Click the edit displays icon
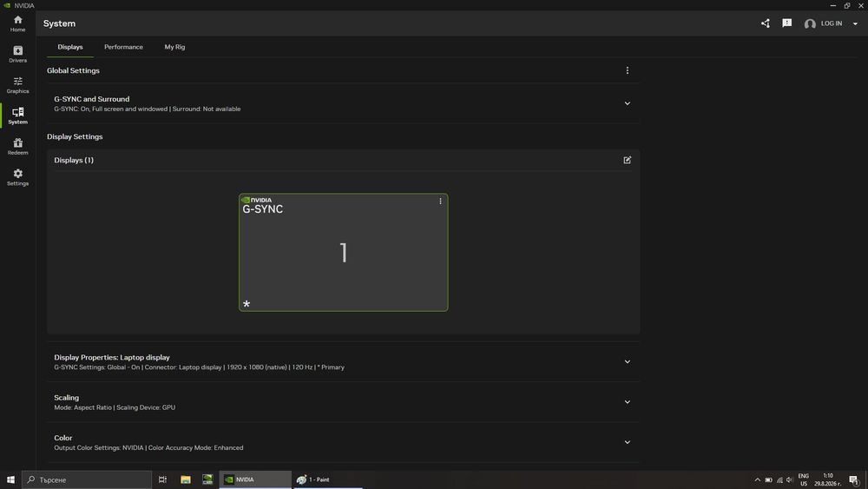The image size is (868, 489). click(x=628, y=160)
